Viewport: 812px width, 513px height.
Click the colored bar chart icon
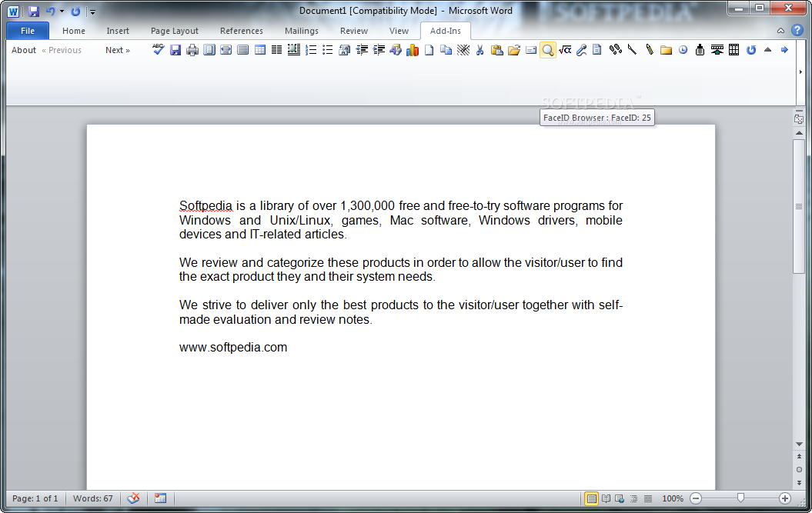[x=413, y=50]
